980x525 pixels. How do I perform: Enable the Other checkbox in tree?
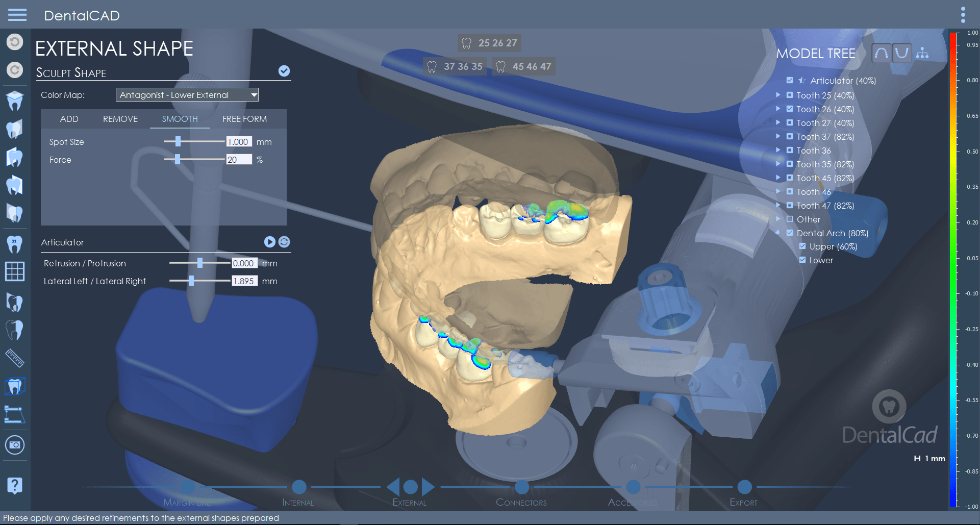pos(790,219)
